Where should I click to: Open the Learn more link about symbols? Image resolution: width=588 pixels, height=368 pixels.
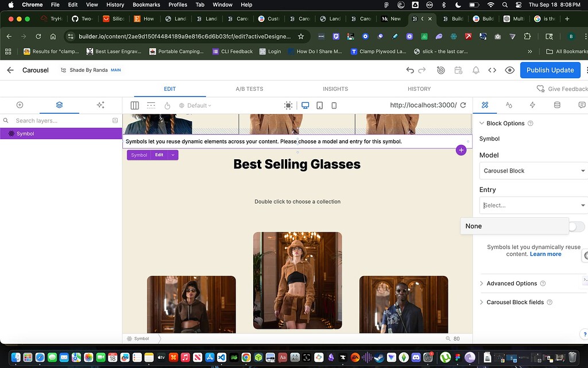point(546,254)
